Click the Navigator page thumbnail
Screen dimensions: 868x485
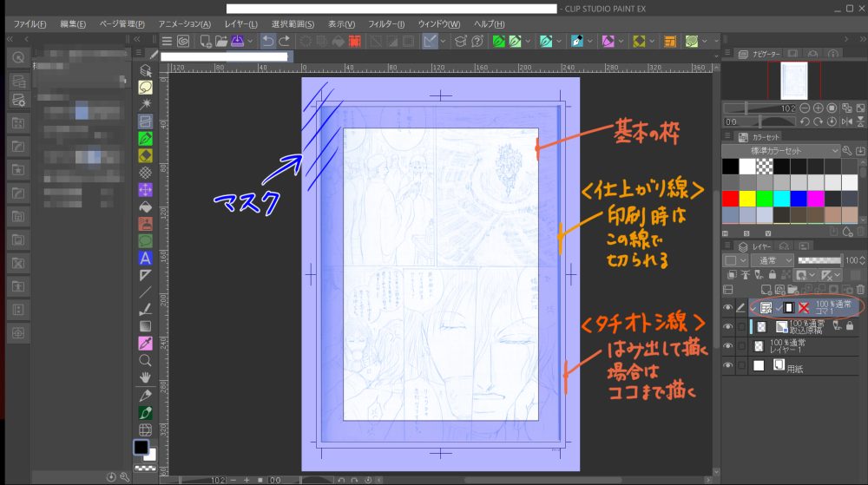pyautogui.click(x=794, y=81)
